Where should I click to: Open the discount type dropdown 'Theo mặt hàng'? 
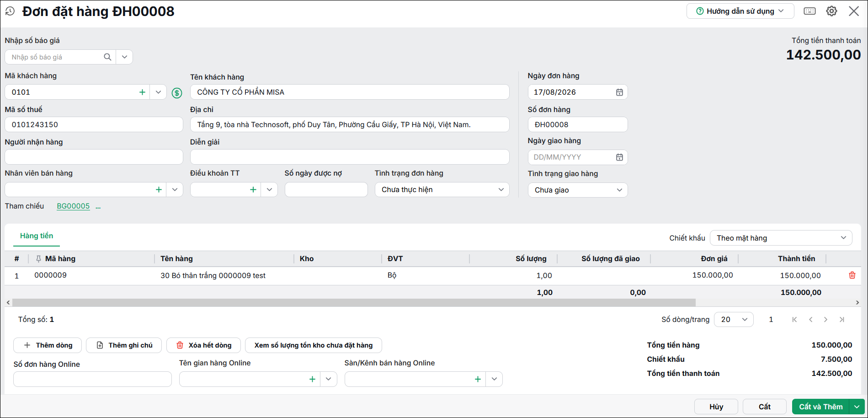[x=781, y=238]
